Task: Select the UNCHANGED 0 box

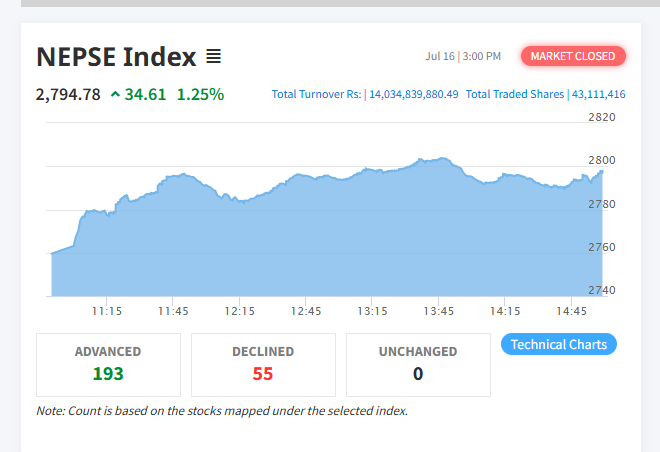Action: tap(418, 365)
